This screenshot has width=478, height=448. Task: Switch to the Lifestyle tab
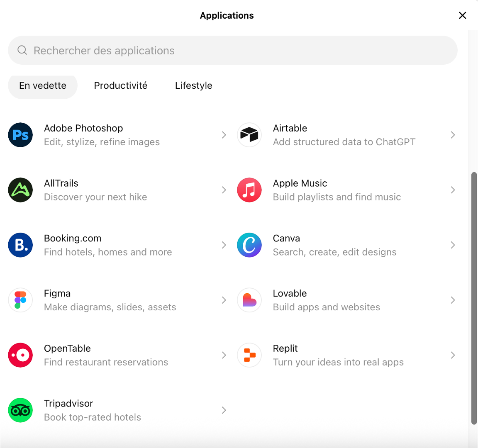[x=194, y=85]
